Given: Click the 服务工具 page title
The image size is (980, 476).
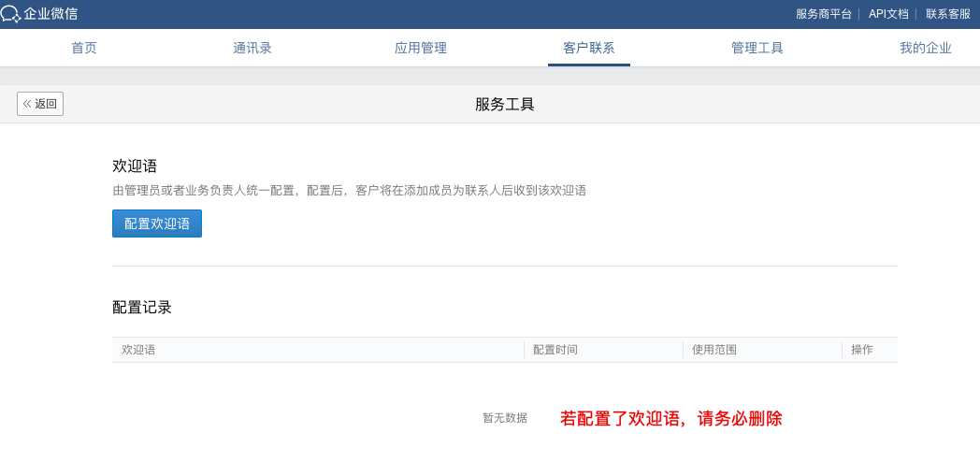Looking at the screenshot, I should (x=505, y=105).
